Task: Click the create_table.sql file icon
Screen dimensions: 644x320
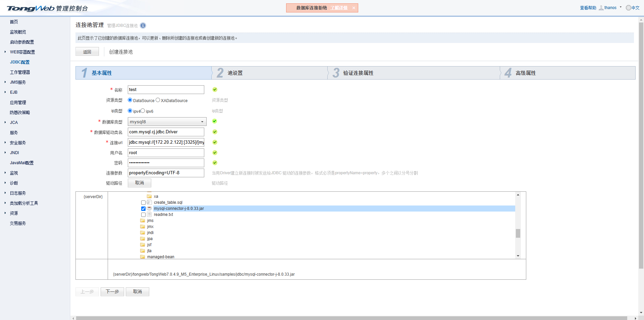Action: [149, 202]
